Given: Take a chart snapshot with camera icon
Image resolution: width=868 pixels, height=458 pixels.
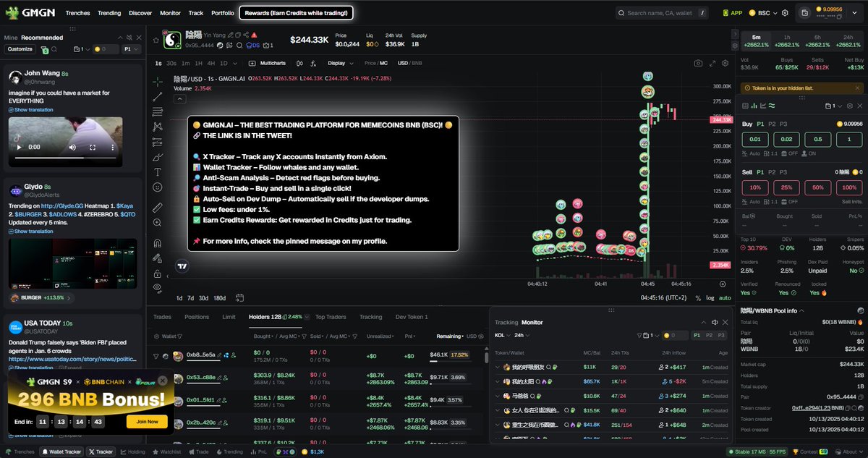Looking at the screenshot, I should (698, 64).
